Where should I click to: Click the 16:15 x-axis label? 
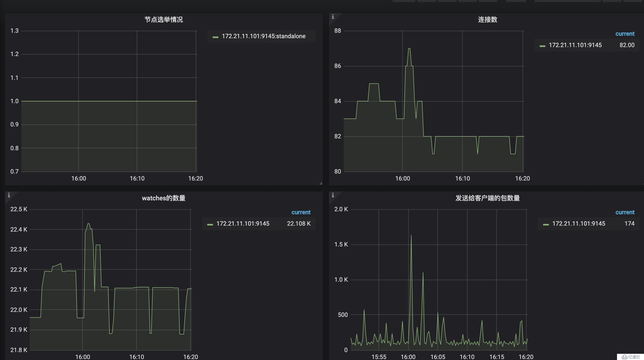coord(497,357)
